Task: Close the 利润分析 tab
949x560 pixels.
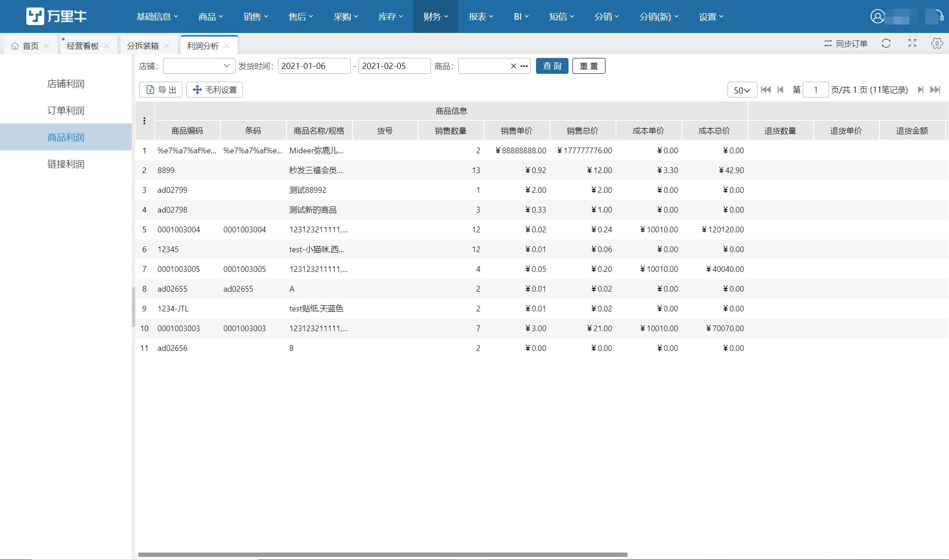Action: (227, 46)
